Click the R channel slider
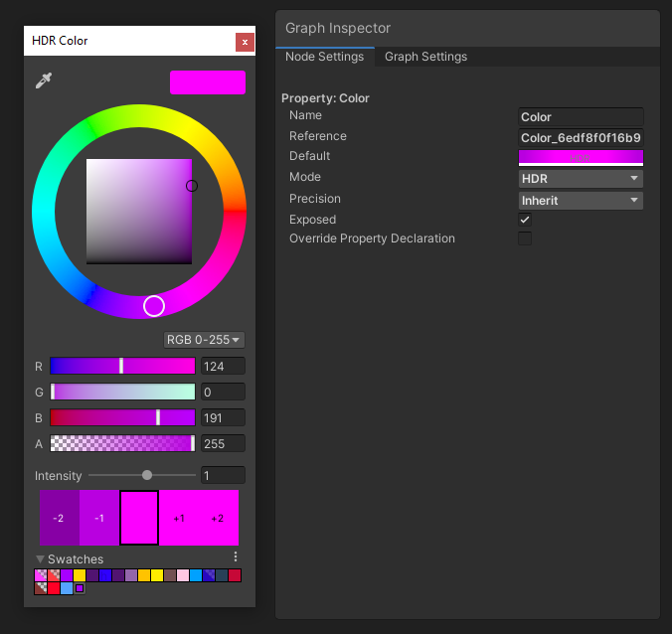Image resolution: width=672 pixels, height=634 pixels. [x=122, y=366]
